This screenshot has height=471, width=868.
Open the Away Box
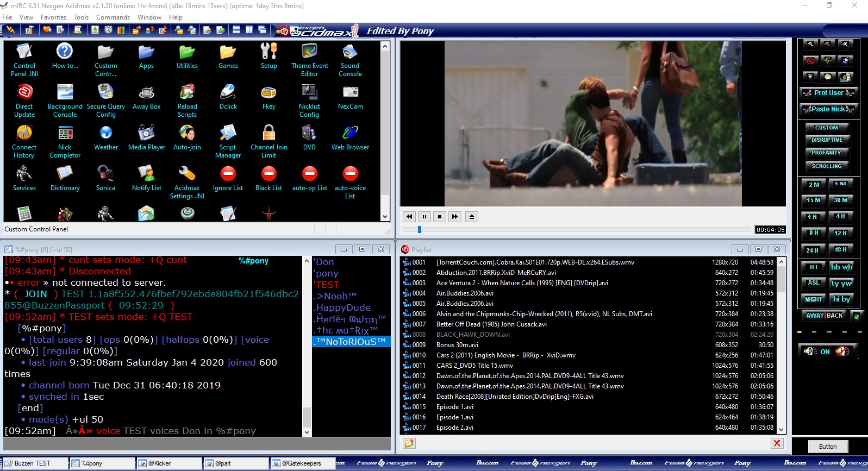pyautogui.click(x=146, y=97)
